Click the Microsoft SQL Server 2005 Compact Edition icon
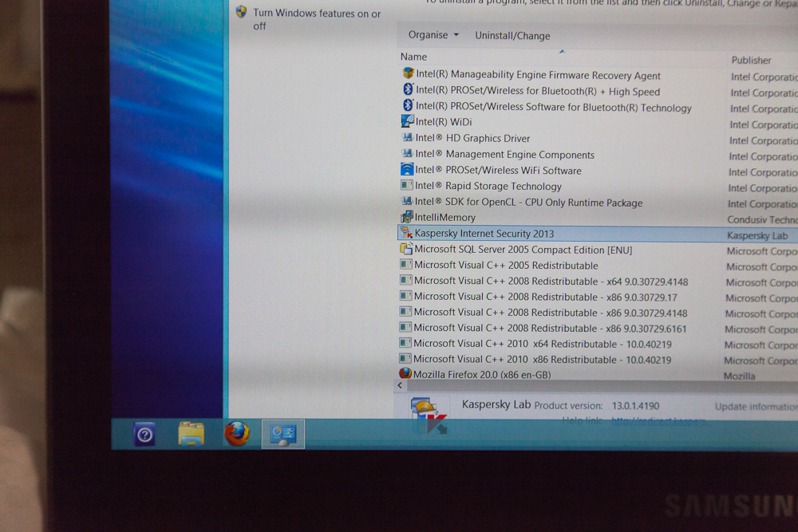798x532 pixels. tap(406, 248)
